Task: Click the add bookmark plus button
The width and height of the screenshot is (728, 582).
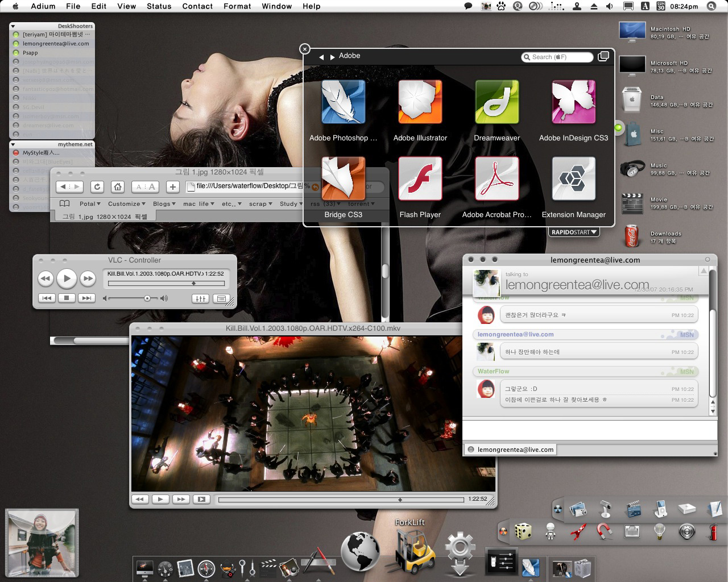Action: point(173,186)
